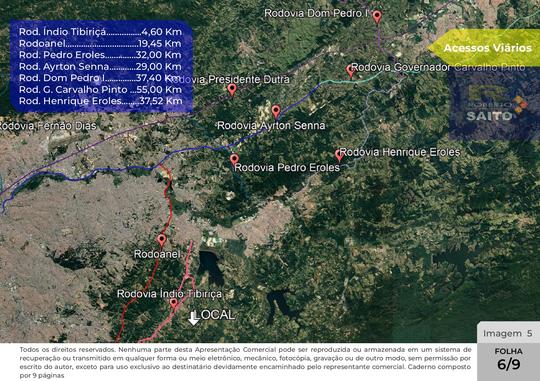Click the Rodovia Pedro Eroles map pin
540x381 pixels.
click(x=234, y=160)
